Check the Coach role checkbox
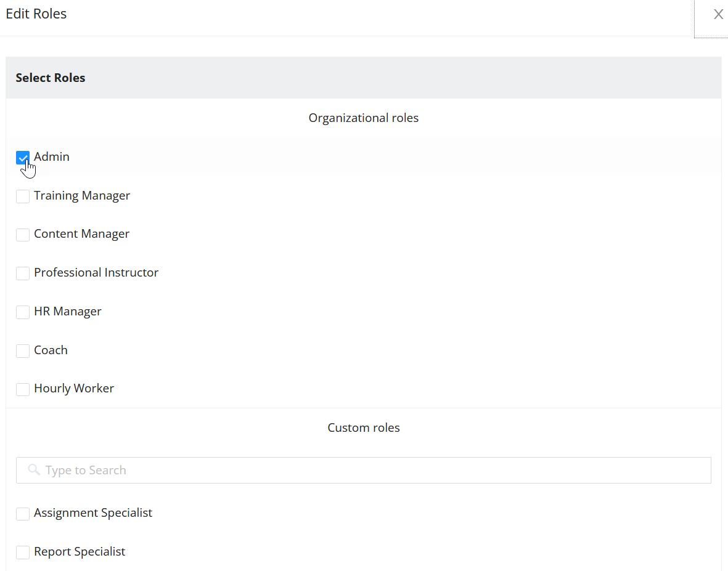This screenshot has height=571, width=728. point(23,350)
